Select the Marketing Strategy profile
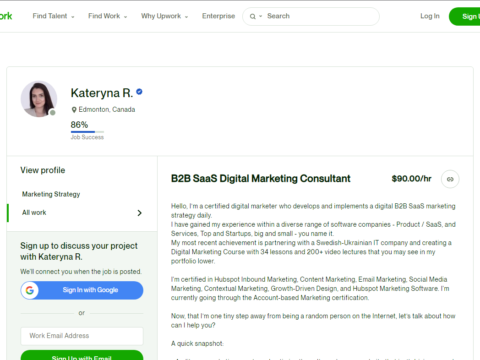The height and width of the screenshot is (360, 480). tap(51, 194)
